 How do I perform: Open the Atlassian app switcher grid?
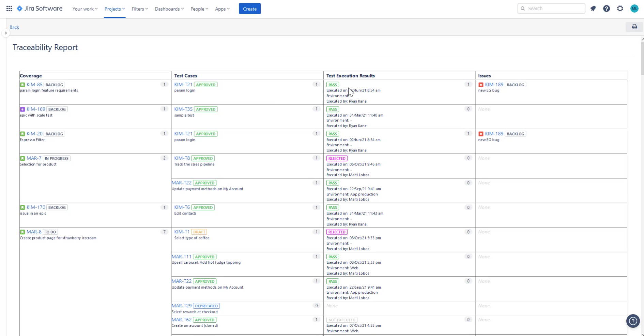(9, 8)
